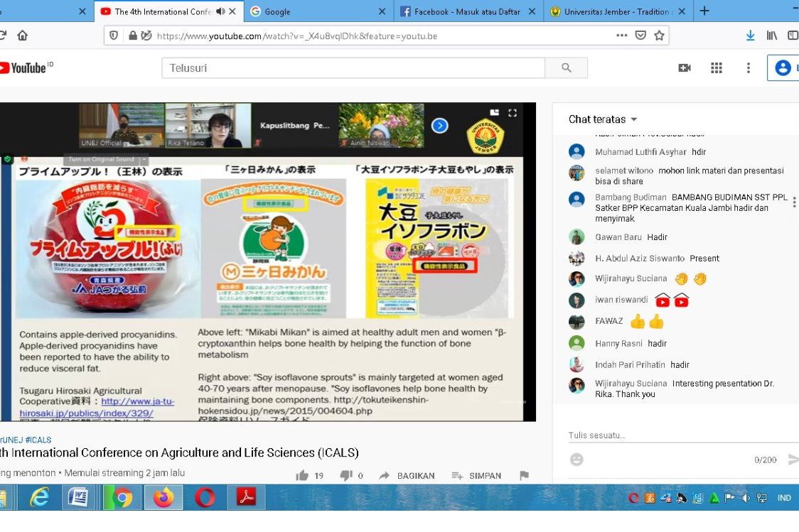Open Adobe Reader from the taskbar
This screenshot has width=799, height=532.
click(x=247, y=497)
